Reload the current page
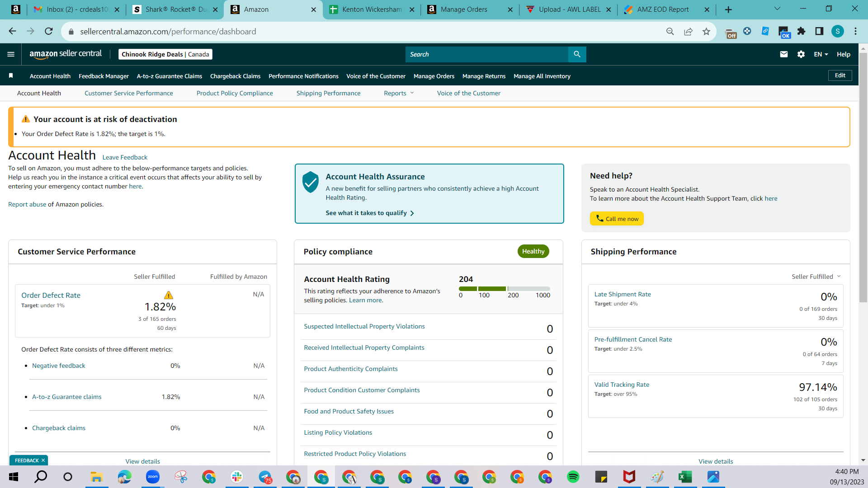Screen dimensions: 868x488 [x=49, y=31]
